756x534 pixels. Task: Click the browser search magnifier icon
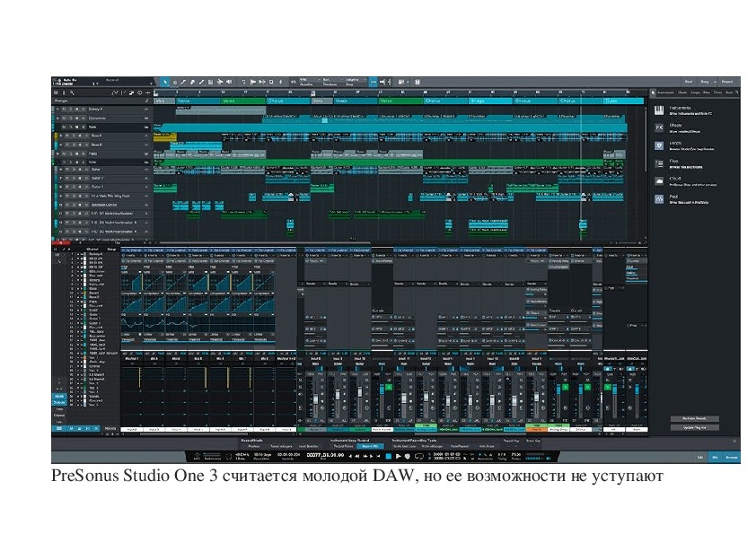(737, 92)
